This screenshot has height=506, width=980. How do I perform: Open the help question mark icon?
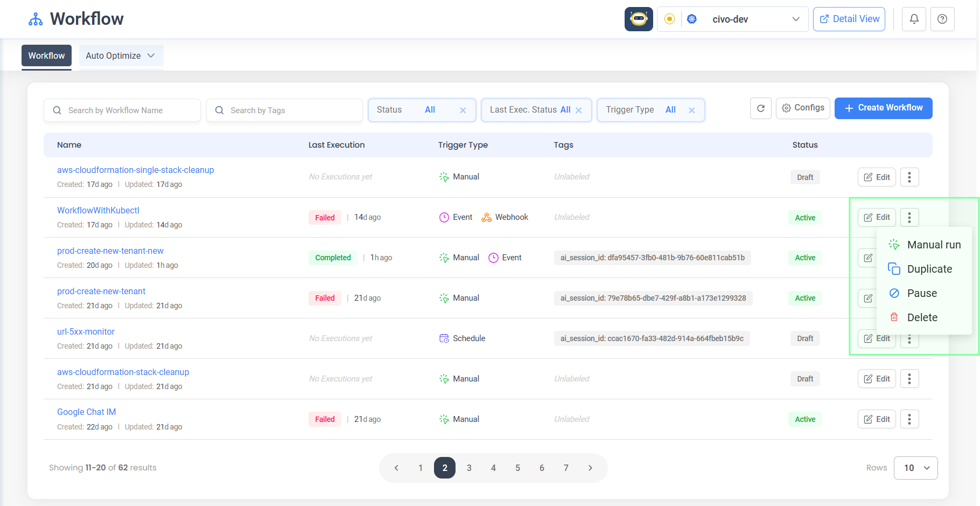[x=942, y=19]
